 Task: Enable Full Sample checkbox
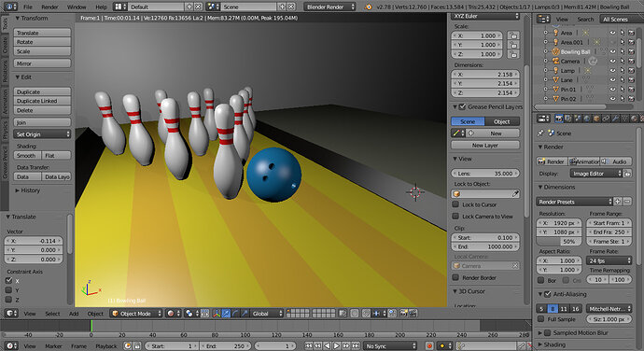click(x=541, y=319)
